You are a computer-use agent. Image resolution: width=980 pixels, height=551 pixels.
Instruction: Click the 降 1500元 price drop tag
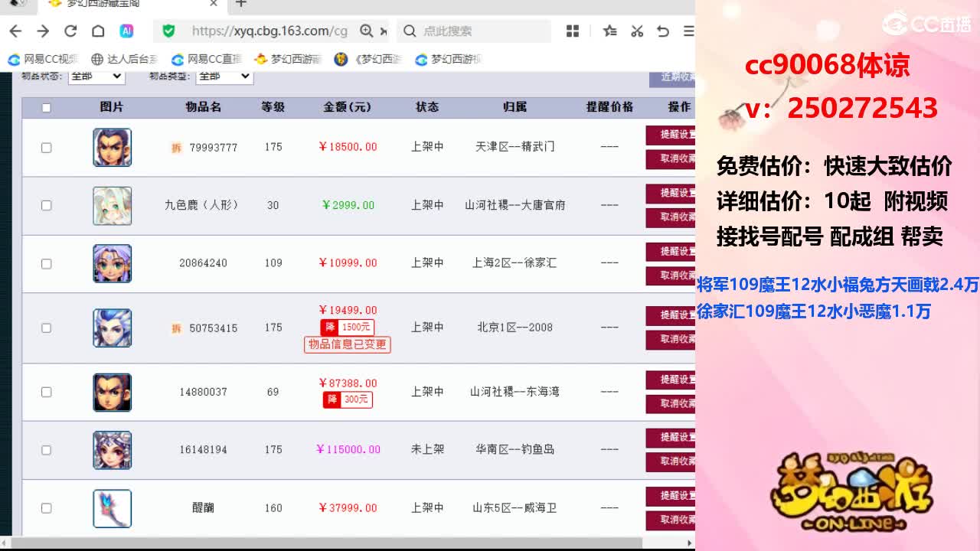tap(348, 328)
